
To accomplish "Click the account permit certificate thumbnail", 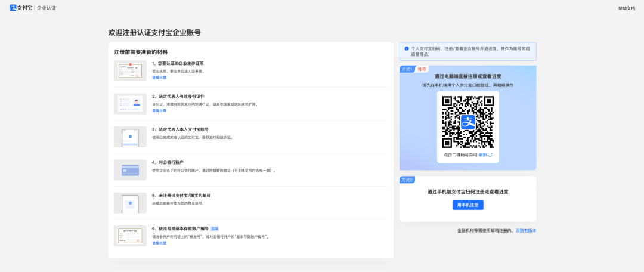I will [130, 236].
